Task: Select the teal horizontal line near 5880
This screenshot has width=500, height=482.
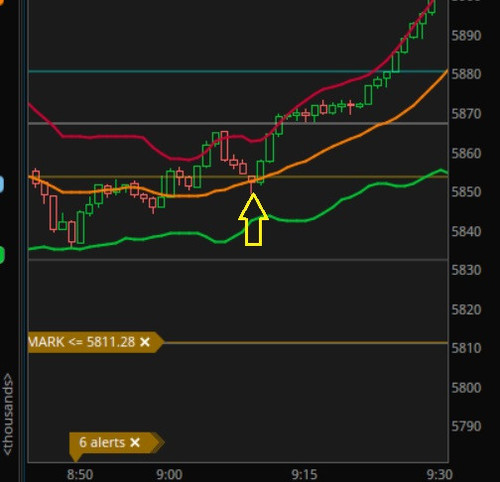Action: 238,71
